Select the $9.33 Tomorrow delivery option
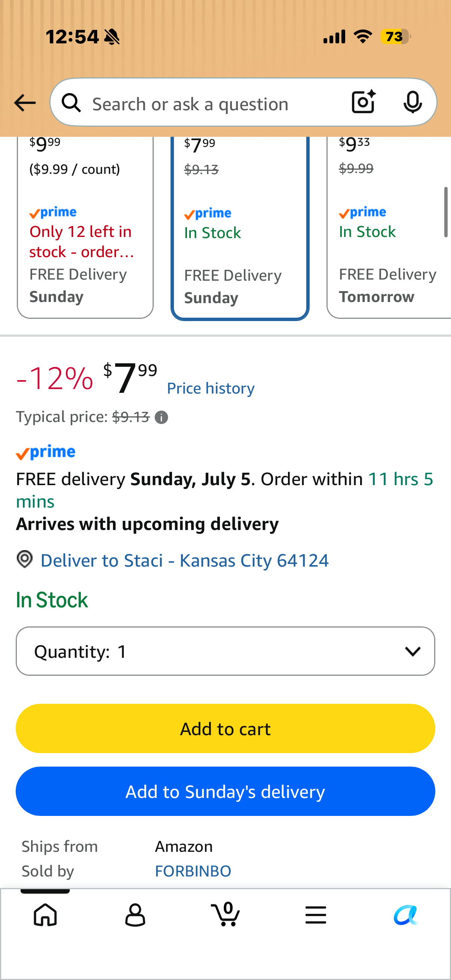Viewport: 451px width, 980px height. coord(389,228)
